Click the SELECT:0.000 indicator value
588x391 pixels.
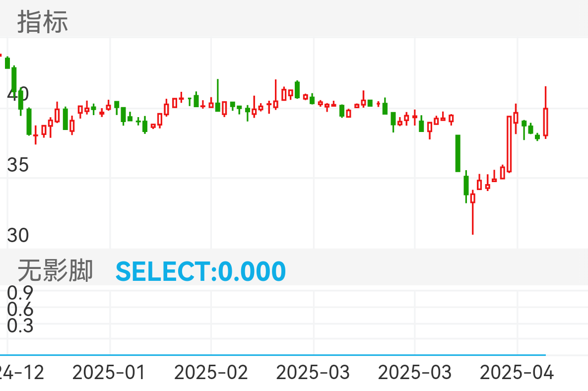tap(200, 271)
